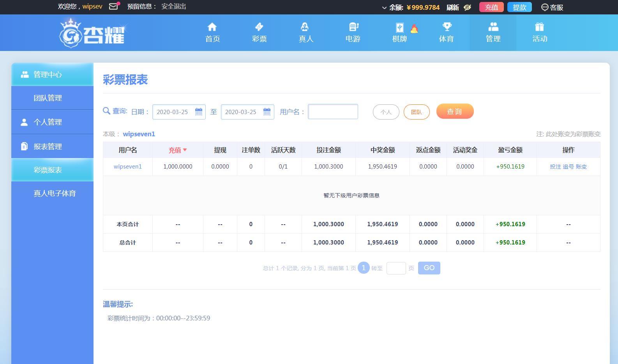Open the mail envelope icon
The image size is (618, 364).
tap(113, 7)
